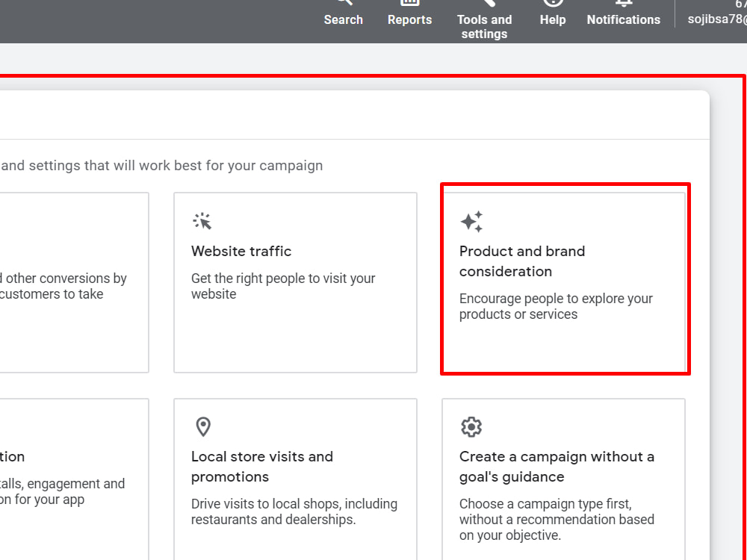Open the Reports menu
The height and width of the screenshot is (560, 747).
[x=409, y=13]
